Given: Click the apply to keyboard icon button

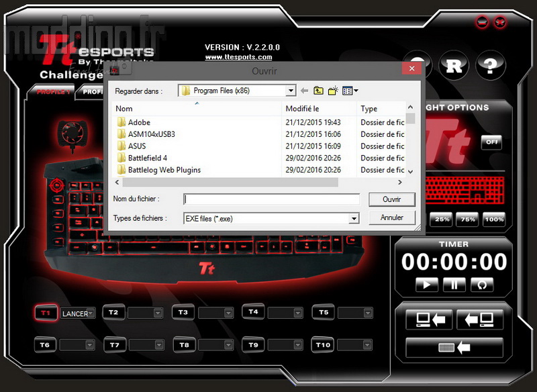Looking at the screenshot, I should [454, 348].
